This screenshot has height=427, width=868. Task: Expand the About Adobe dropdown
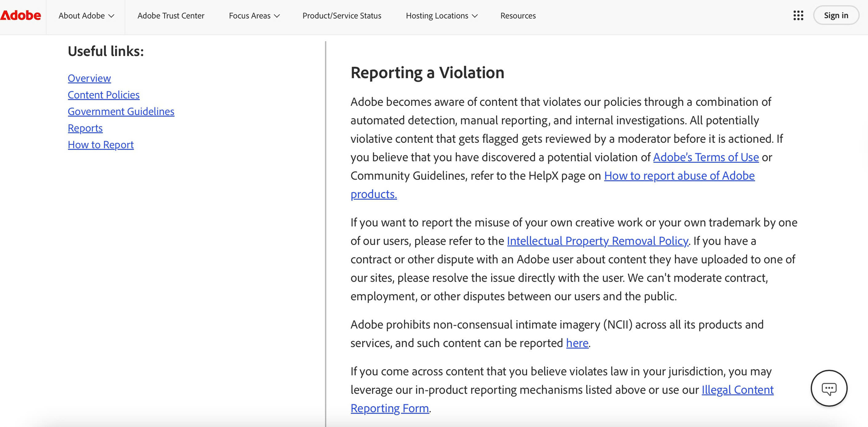coord(86,16)
